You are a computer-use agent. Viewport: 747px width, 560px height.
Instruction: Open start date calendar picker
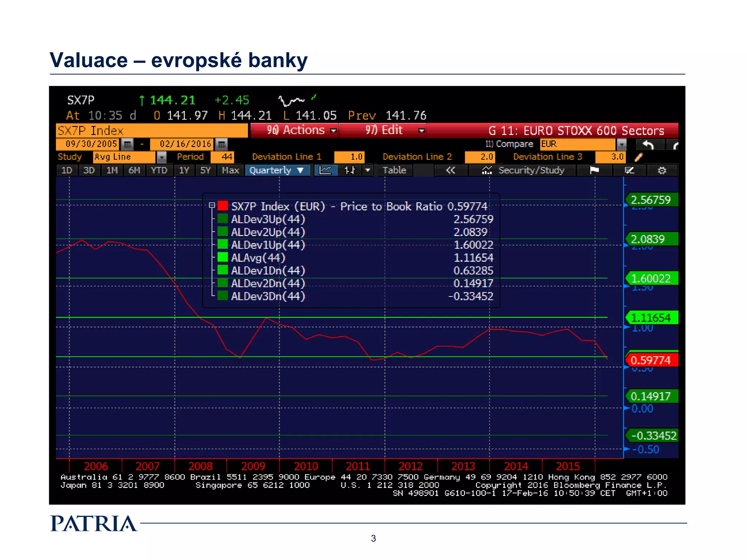127,144
